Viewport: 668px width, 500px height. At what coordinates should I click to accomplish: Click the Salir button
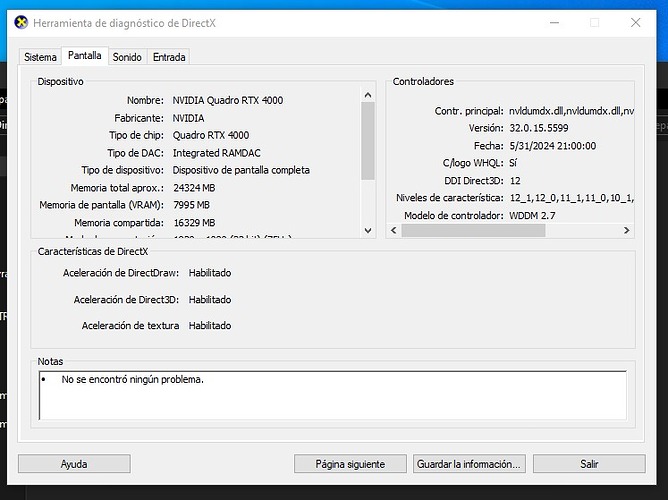click(x=589, y=464)
